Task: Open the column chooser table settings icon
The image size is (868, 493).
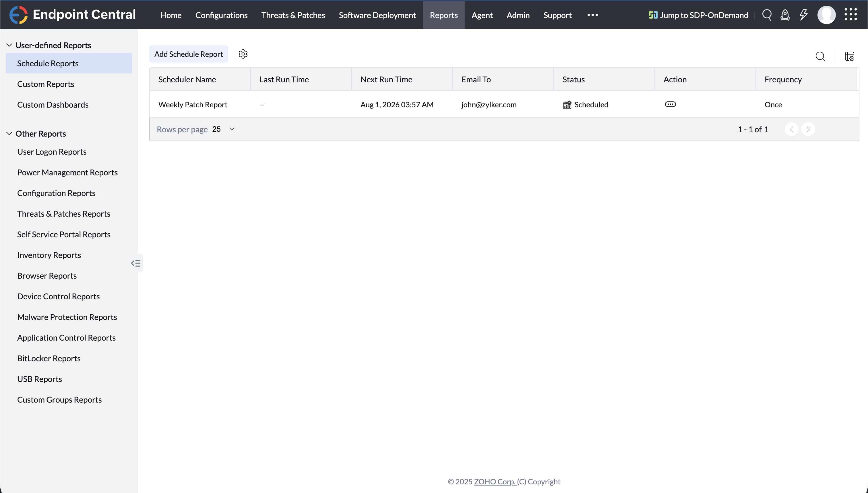Action: pyautogui.click(x=849, y=56)
